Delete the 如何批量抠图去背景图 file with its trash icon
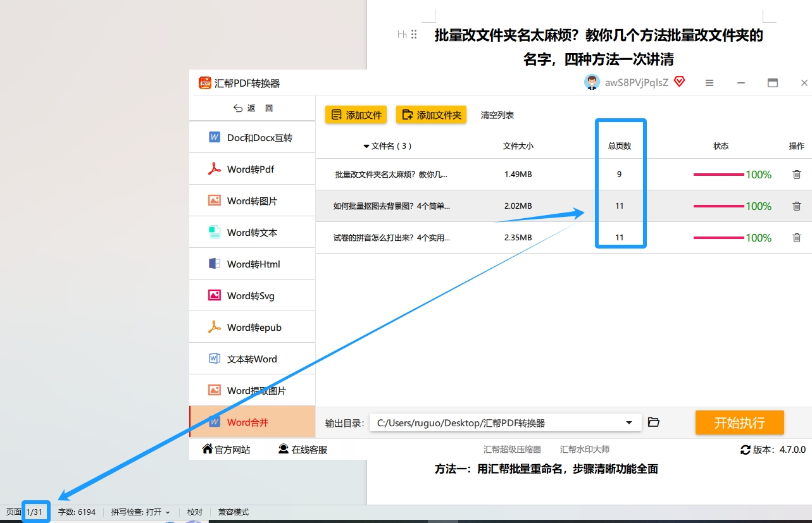 797,206
